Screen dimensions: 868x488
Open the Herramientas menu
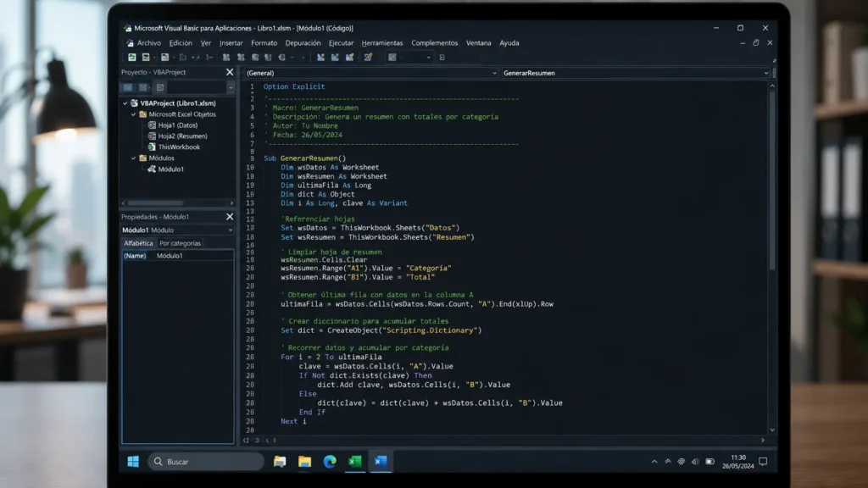click(x=382, y=42)
